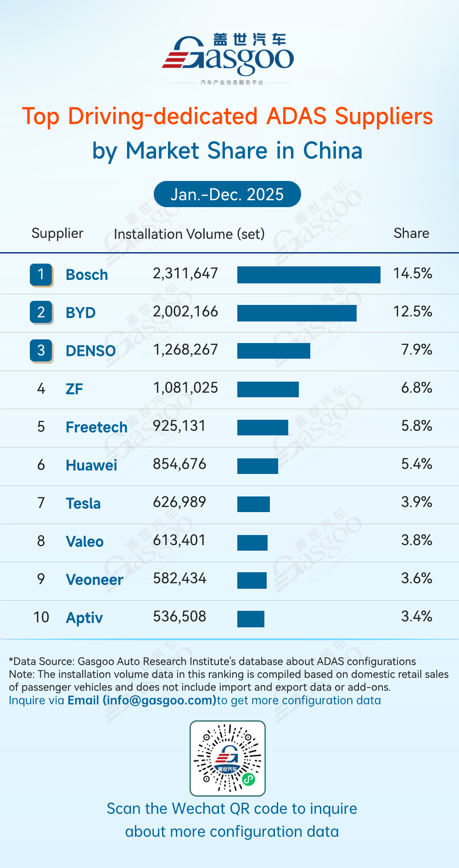Click the ZF installation volume bar
The width and height of the screenshot is (459, 868).
click(268, 389)
